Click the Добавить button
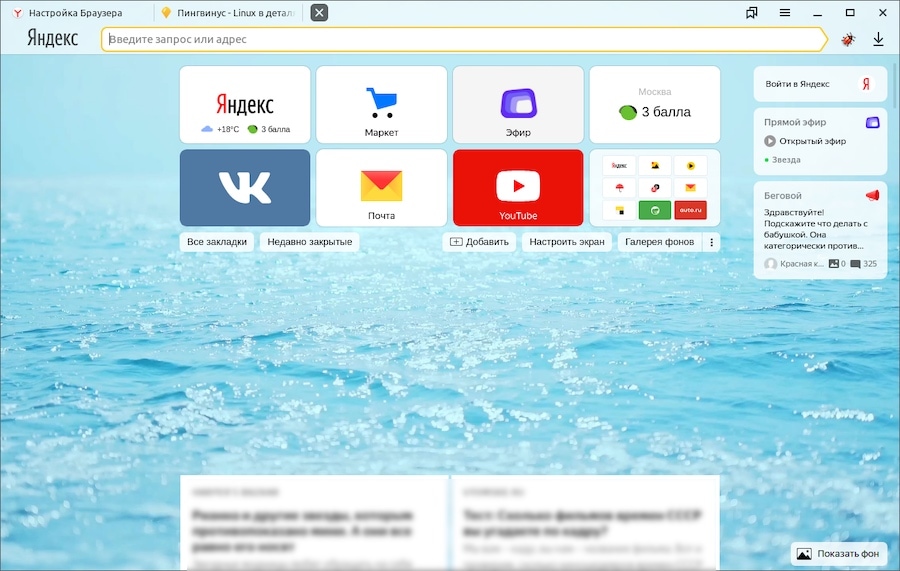The height and width of the screenshot is (571, 900). pyautogui.click(x=479, y=242)
